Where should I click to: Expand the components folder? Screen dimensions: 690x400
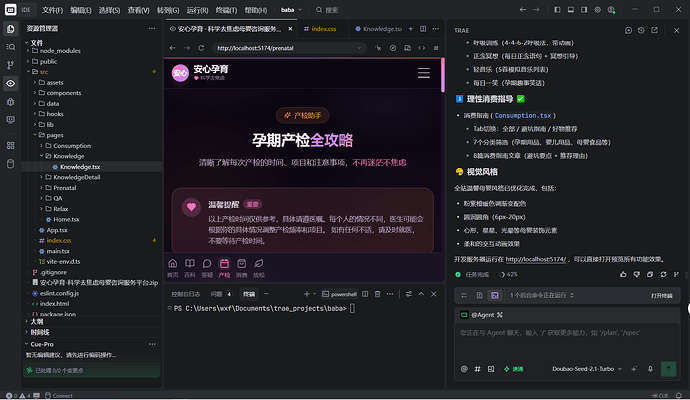(59, 93)
